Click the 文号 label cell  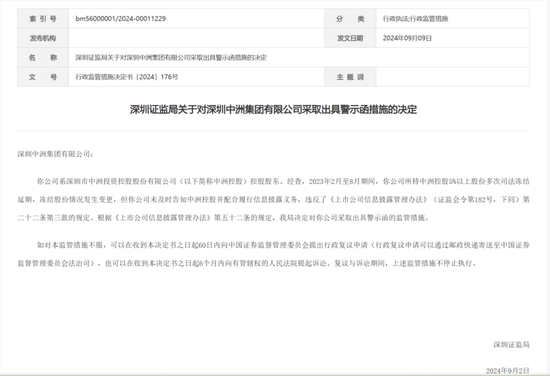pyautogui.click(x=43, y=77)
